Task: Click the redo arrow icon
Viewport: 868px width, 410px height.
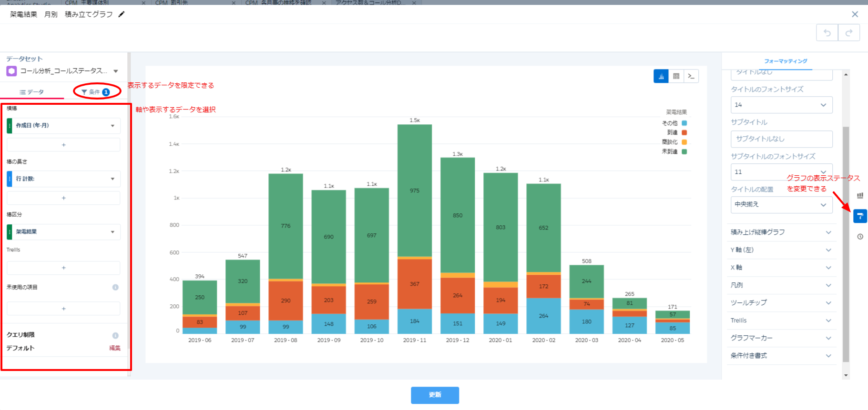Action: pos(849,33)
